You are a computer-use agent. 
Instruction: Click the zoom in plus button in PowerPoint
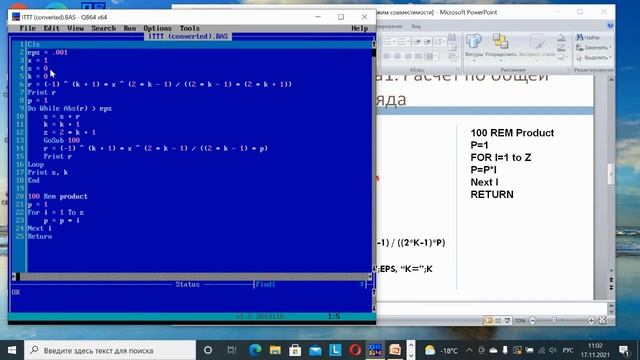click(x=591, y=321)
